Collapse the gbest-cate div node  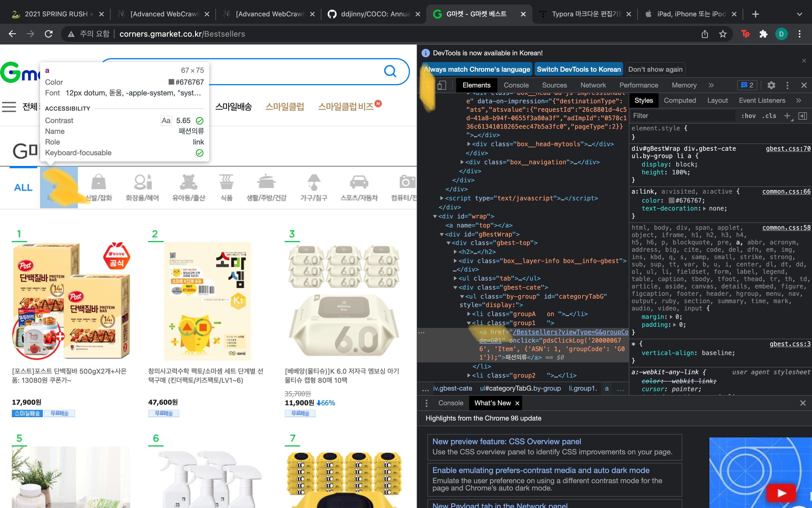pyautogui.click(x=455, y=288)
